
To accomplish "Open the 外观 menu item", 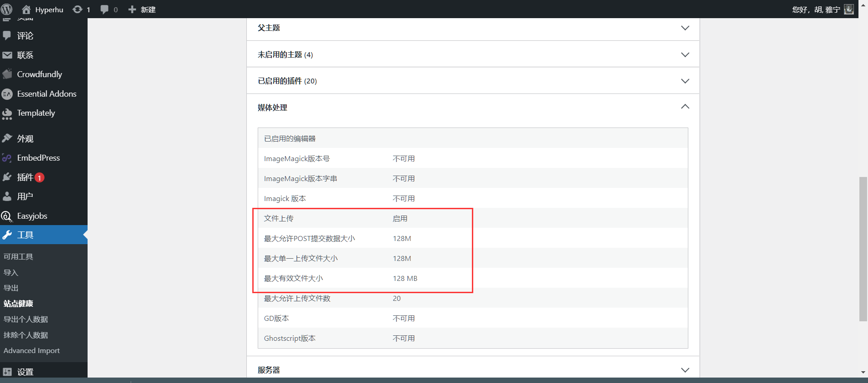I will pos(25,138).
